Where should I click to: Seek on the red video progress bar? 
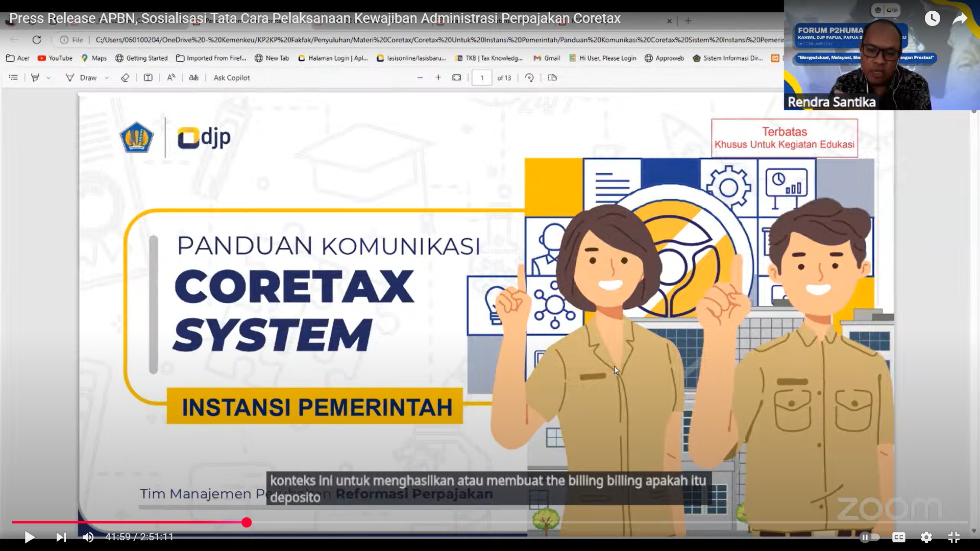coord(128,522)
